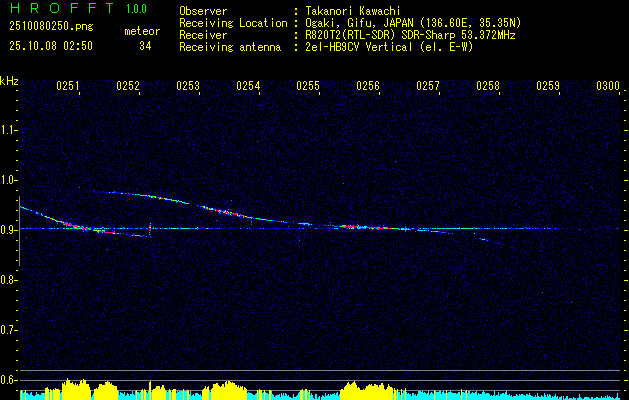The width and height of the screenshot is (629, 400).
Task: Click the 0251 time axis marker
Action: click(68, 86)
